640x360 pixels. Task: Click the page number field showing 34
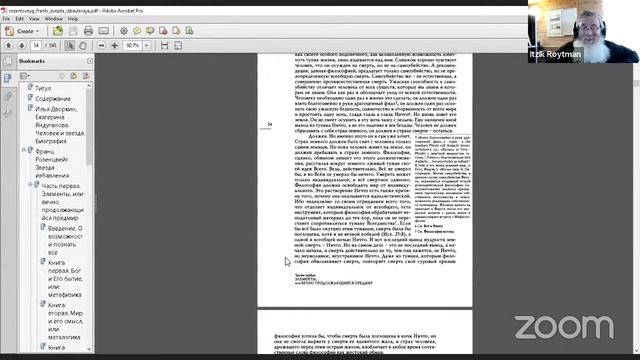(x=36, y=46)
